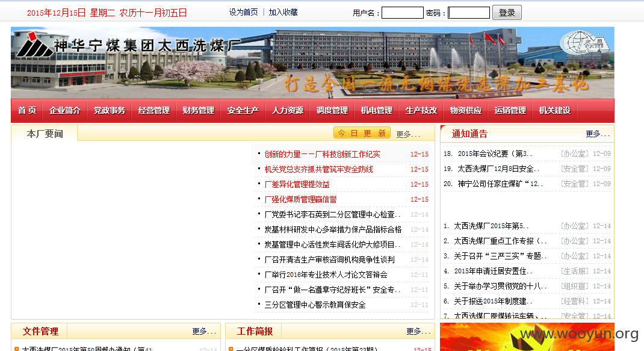The image size is (644, 351).
Task: Open the 机关建设 navigation item
Action: pos(555,111)
